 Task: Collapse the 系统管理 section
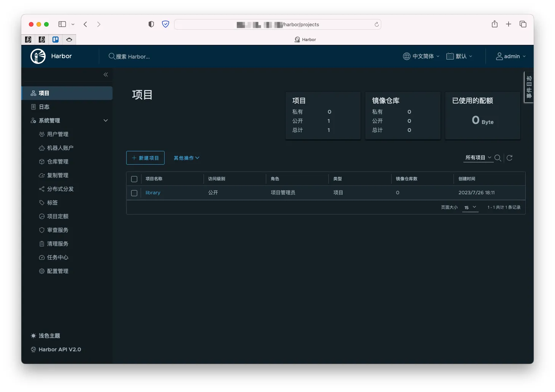(x=106, y=121)
